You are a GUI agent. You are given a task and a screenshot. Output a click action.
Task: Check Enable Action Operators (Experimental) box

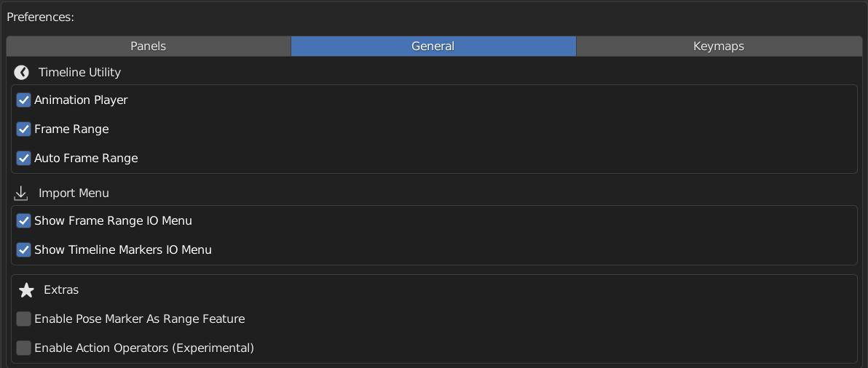coord(23,348)
